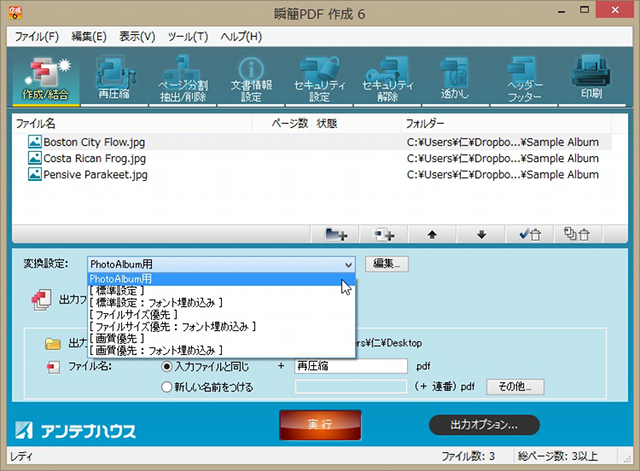This screenshot has width=640, height=471.
Task: Click the app icon in title bar
Action: pyautogui.click(x=15, y=13)
